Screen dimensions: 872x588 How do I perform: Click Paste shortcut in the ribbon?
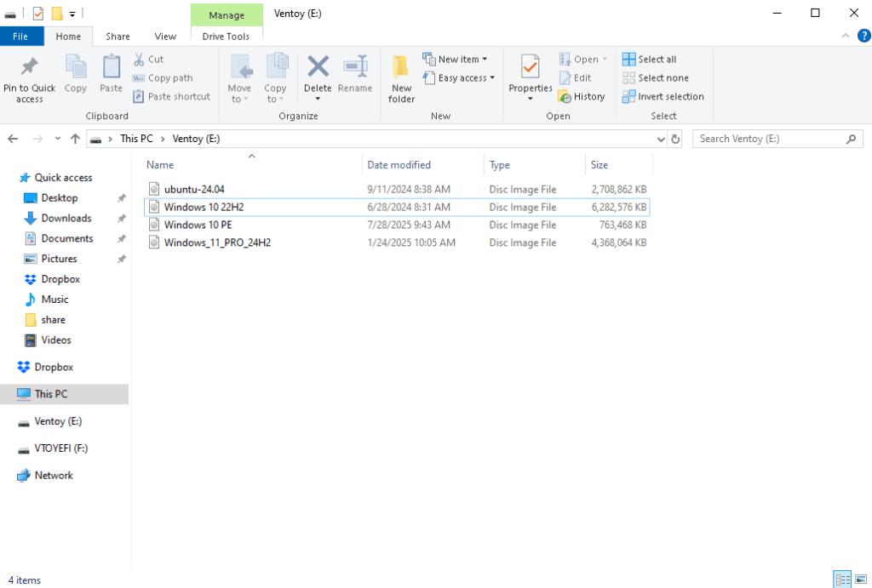(172, 97)
